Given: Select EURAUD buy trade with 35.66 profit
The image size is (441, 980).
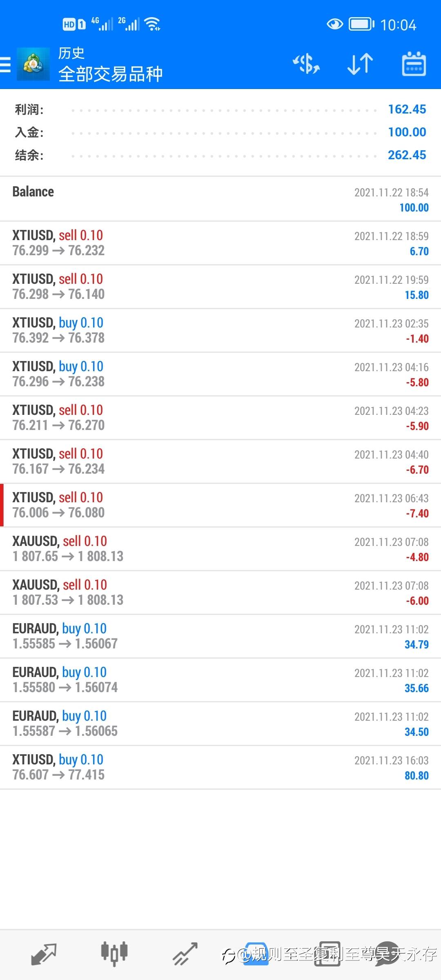Looking at the screenshot, I should click(220, 680).
